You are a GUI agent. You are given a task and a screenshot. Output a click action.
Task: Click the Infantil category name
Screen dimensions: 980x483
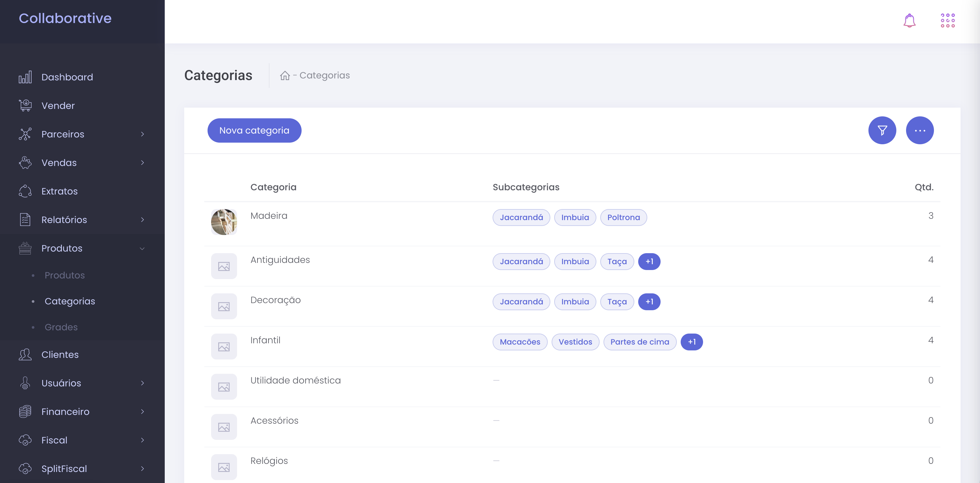coord(265,340)
